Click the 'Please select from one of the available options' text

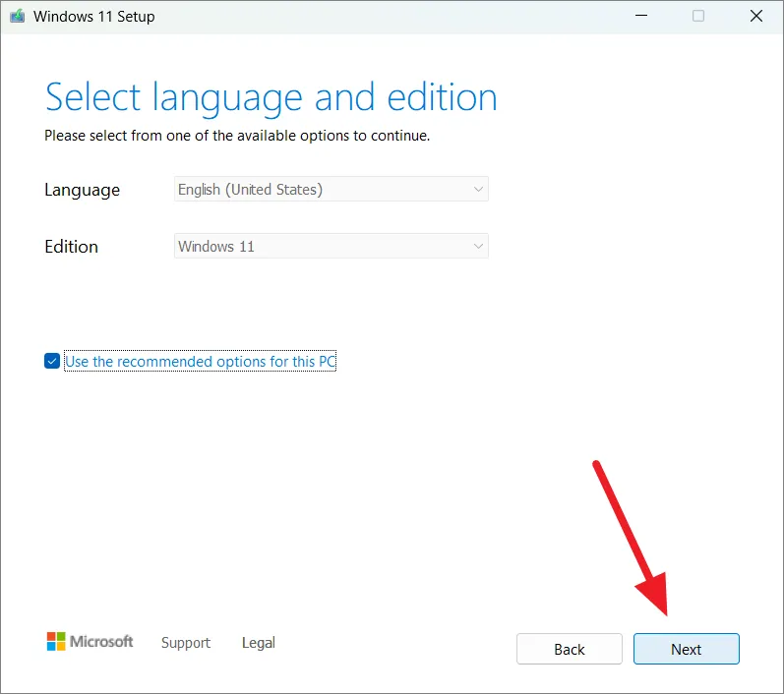(x=237, y=136)
